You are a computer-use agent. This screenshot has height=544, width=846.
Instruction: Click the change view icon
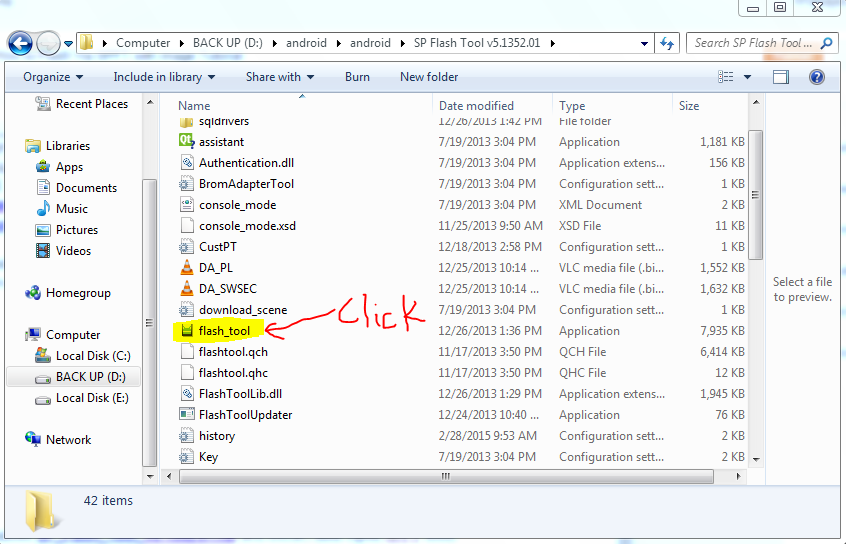pyautogui.click(x=726, y=77)
